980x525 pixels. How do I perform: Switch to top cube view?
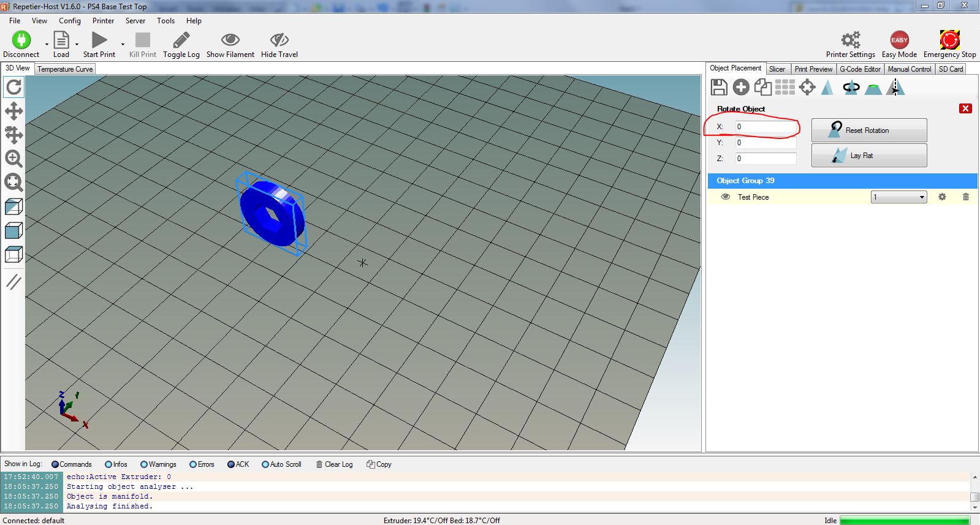tap(13, 254)
